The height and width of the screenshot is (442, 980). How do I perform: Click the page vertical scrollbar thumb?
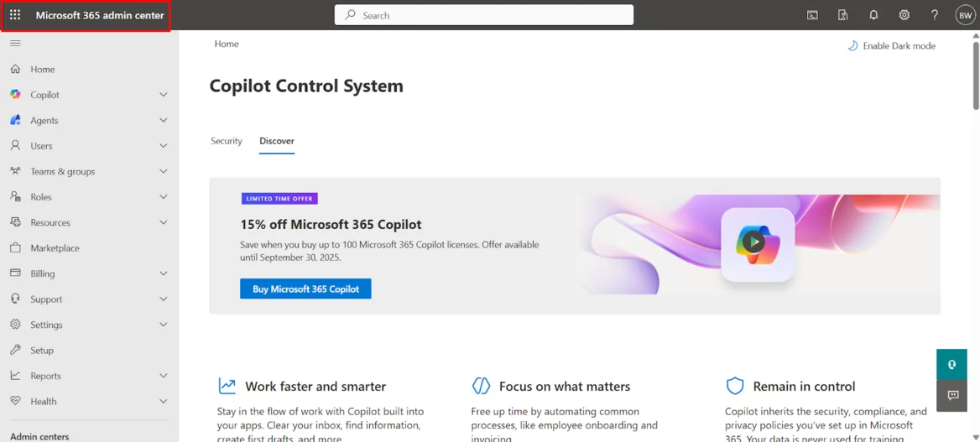[x=974, y=76]
